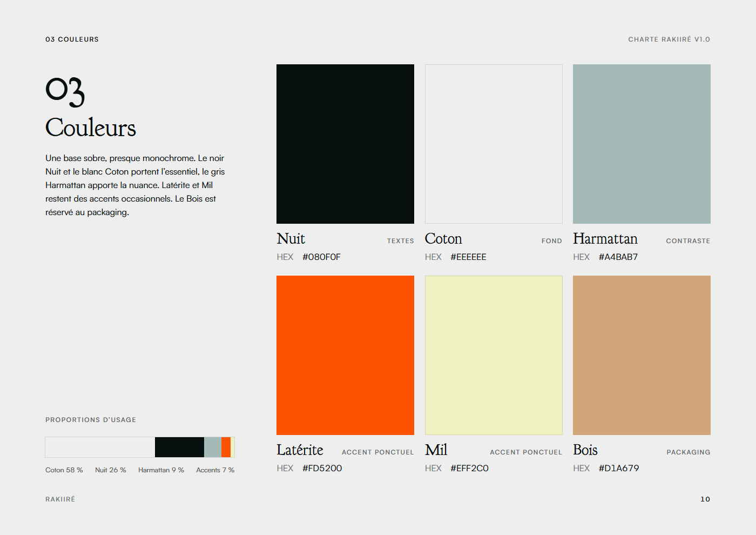Click the PACKAGING usage label
The height and width of the screenshot is (535, 756).
(x=688, y=452)
